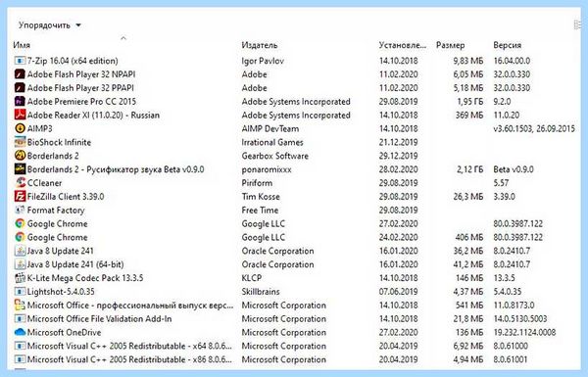Click publisher KLCP

click(252, 278)
